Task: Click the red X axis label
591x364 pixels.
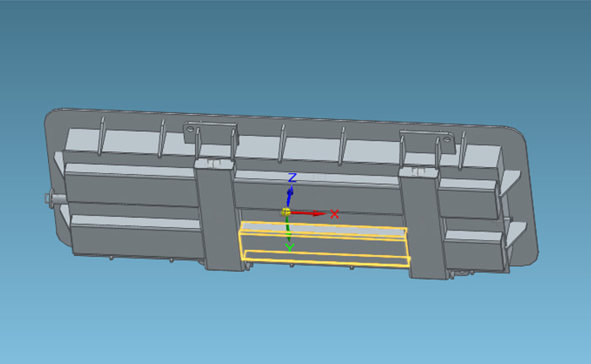Action: pyautogui.click(x=334, y=214)
